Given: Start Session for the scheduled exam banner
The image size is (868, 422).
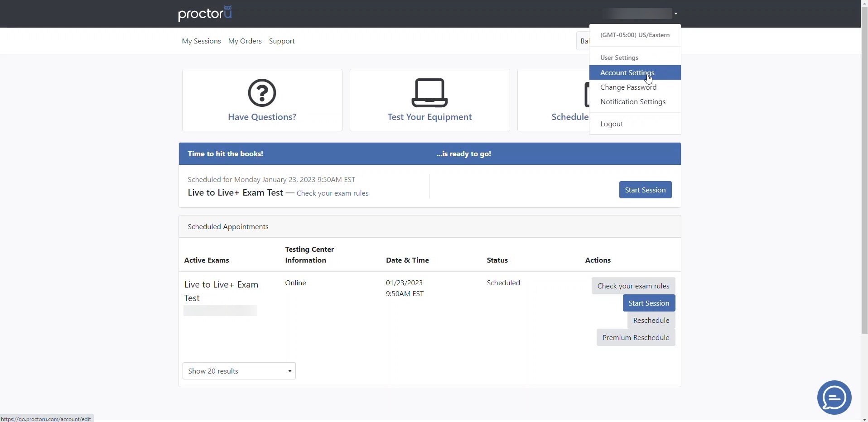Looking at the screenshot, I should [x=645, y=189].
